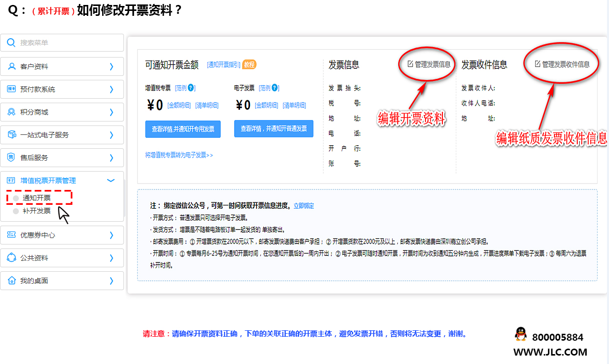Select the 补开发票 radio item
The image size is (609, 364).
[16, 211]
